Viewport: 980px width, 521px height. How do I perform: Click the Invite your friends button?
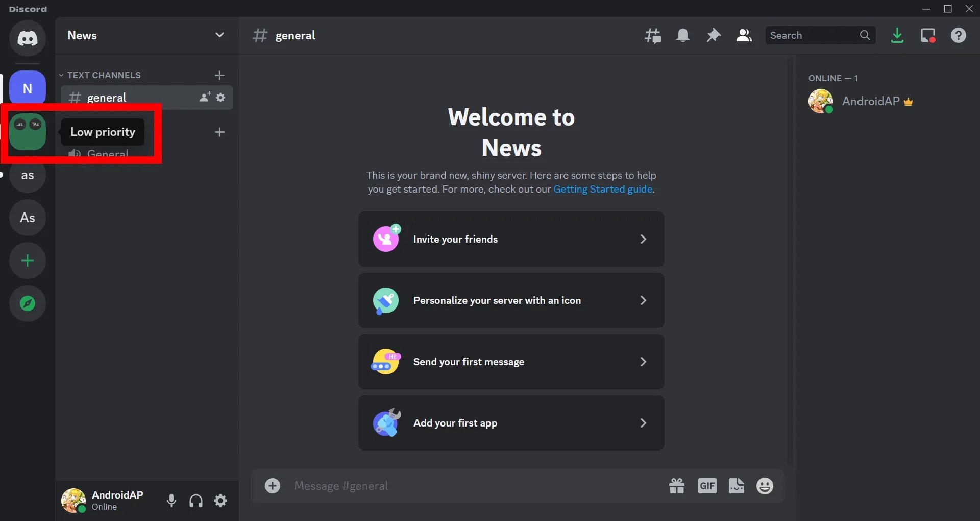(x=511, y=239)
